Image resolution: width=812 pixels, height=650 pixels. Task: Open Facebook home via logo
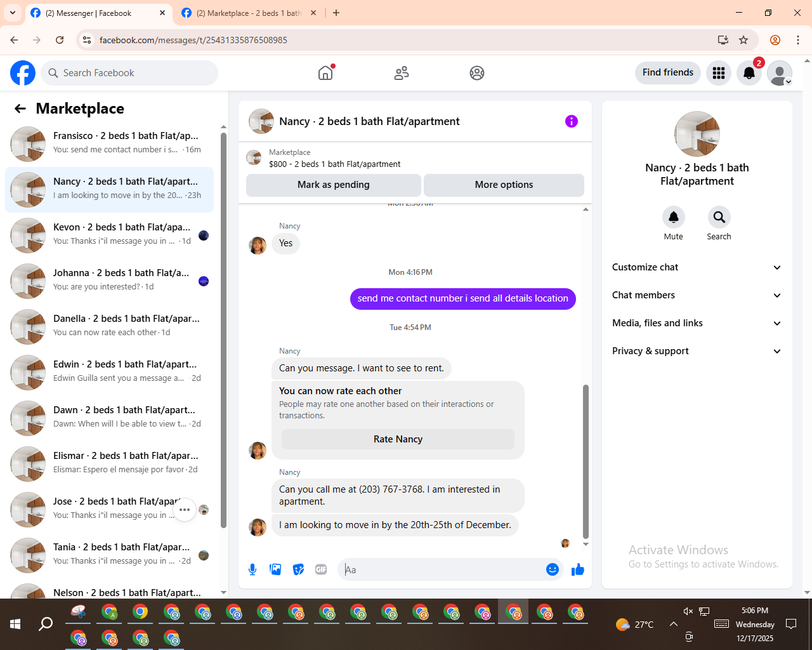pos(23,73)
